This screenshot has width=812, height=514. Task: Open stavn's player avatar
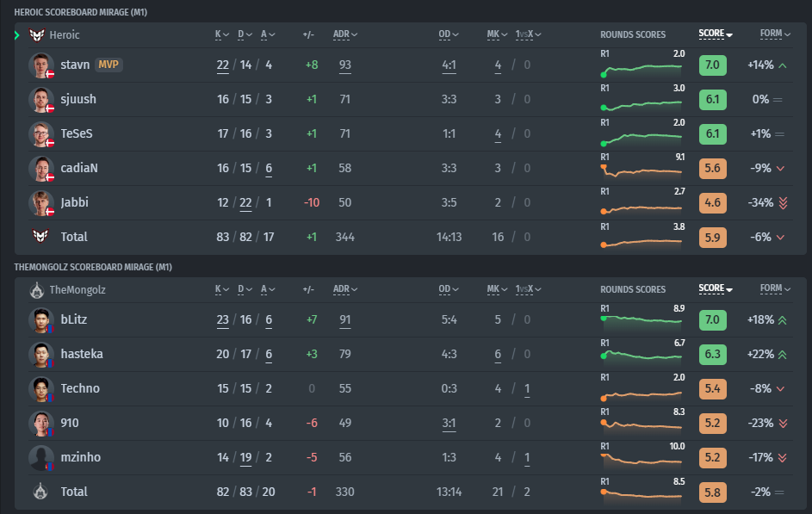pos(41,65)
